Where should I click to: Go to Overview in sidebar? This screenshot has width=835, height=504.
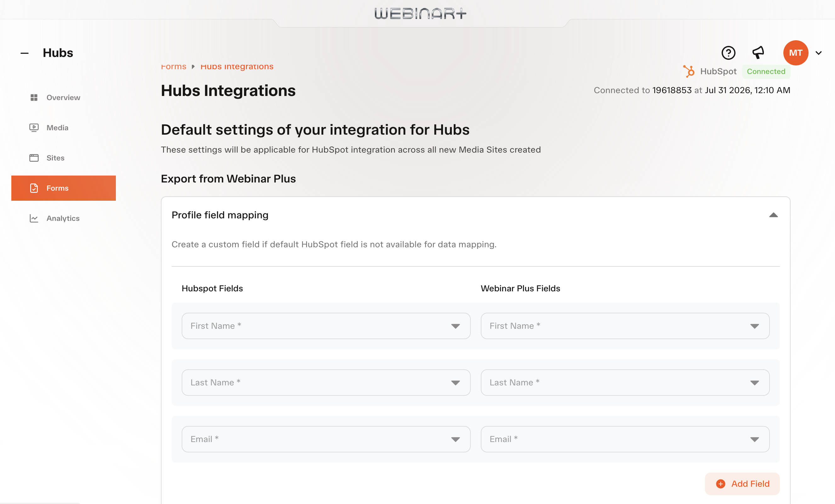tap(64, 98)
